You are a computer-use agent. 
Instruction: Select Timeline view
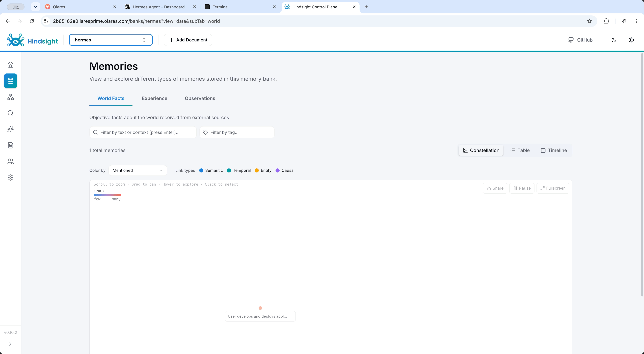point(554,150)
